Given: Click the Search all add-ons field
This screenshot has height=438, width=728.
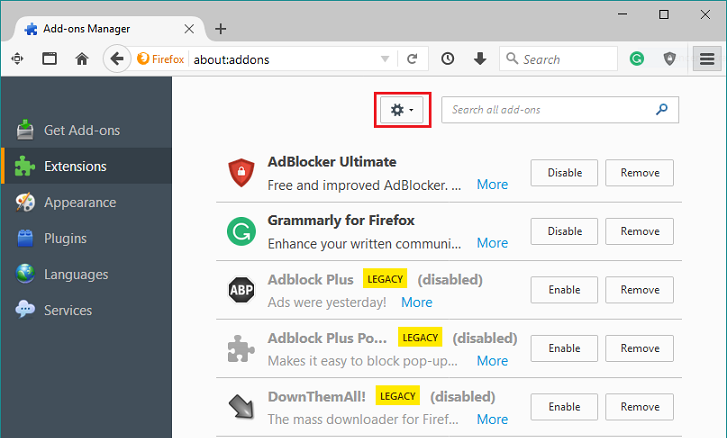Looking at the screenshot, I should point(559,110).
